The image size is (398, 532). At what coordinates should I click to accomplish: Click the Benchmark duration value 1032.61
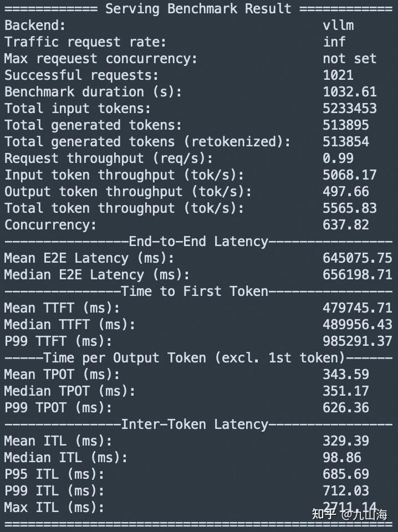pos(350,92)
